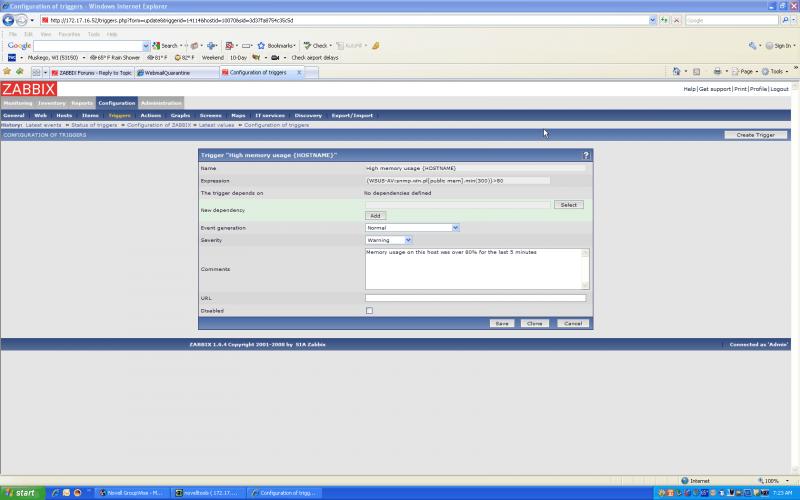Open the Configuration main tab
This screenshot has height=500, width=800.
click(x=117, y=103)
